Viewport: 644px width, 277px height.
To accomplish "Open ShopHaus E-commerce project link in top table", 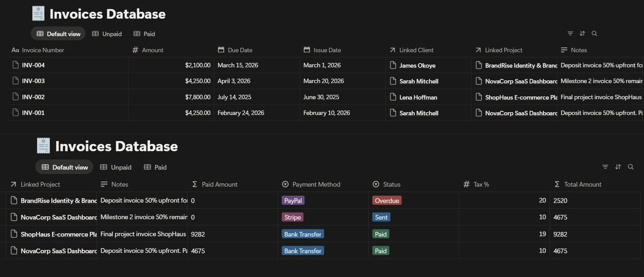I will 521,97.
